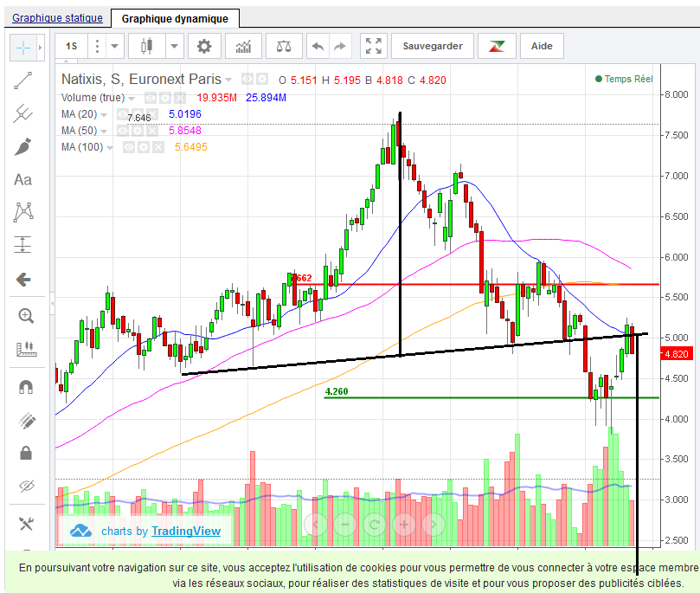The width and height of the screenshot is (700, 593).
Task: Toggle lock all drawing tools
Action: click(26, 453)
